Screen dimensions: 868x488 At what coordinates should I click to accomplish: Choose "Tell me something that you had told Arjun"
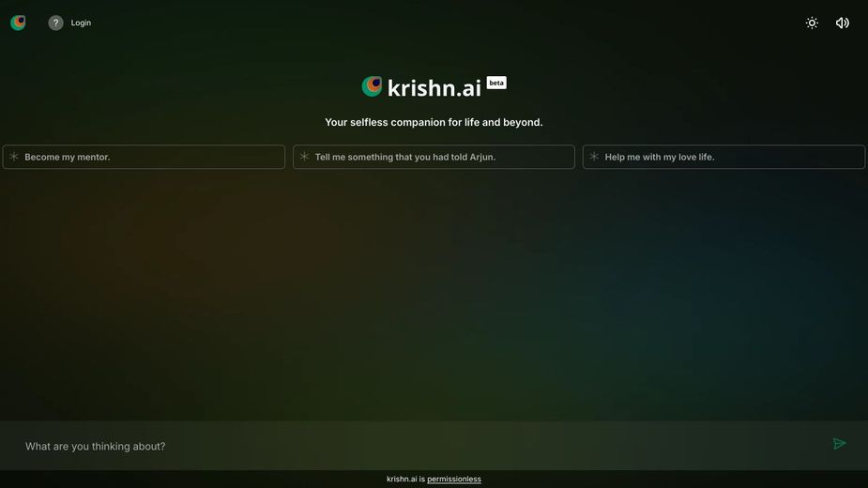click(x=434, y=157)
